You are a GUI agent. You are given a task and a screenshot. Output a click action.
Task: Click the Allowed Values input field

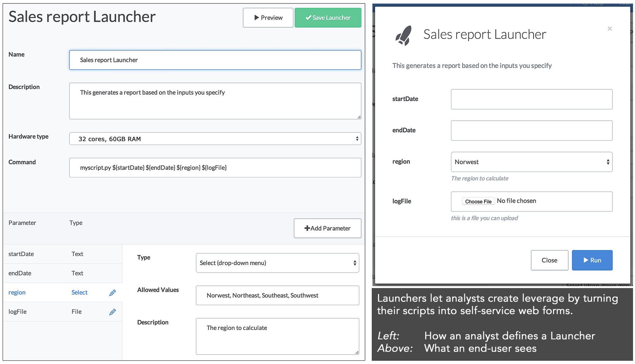(x=277, y=295)
